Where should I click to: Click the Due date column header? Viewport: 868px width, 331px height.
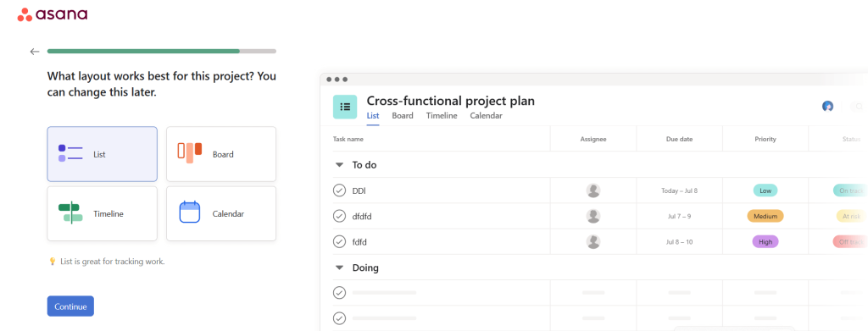[679, 139]
